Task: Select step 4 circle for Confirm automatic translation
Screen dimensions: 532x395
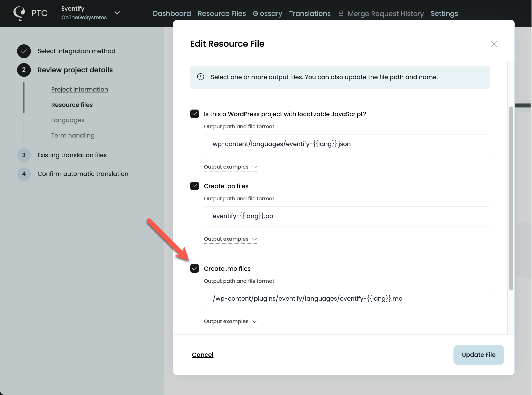Action: [x=24, y=174]
